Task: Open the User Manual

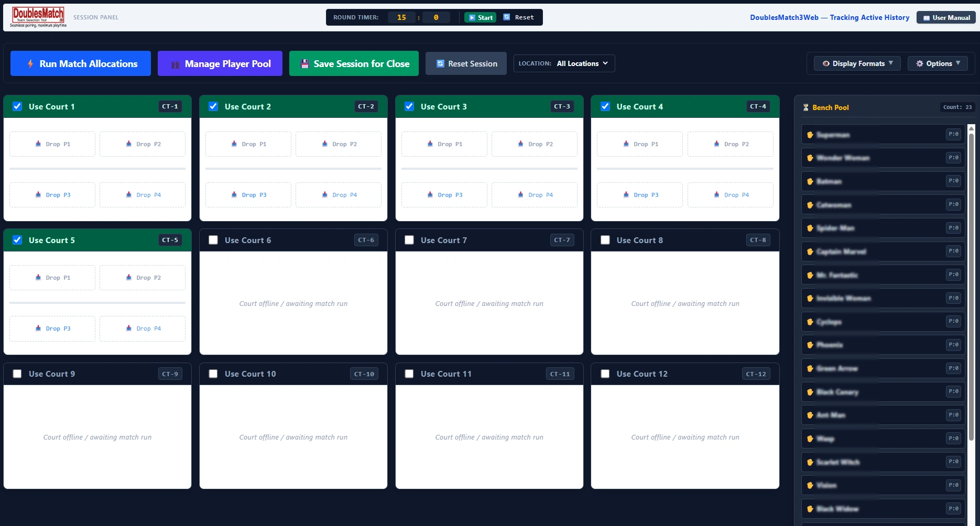Action: (x=946, y=17)
